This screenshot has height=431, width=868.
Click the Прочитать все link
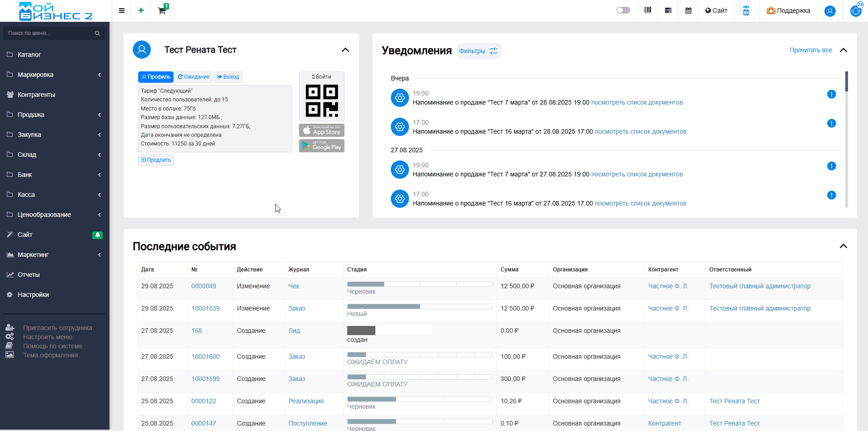[810, 50]
